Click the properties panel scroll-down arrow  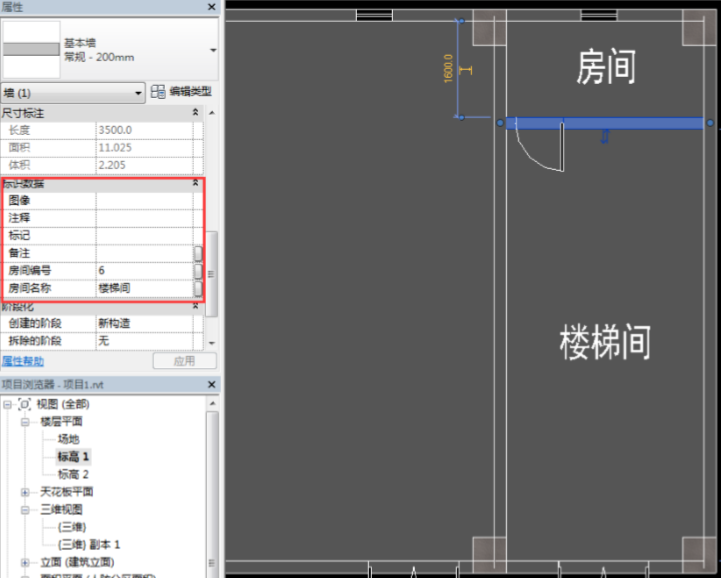(212, 343)
